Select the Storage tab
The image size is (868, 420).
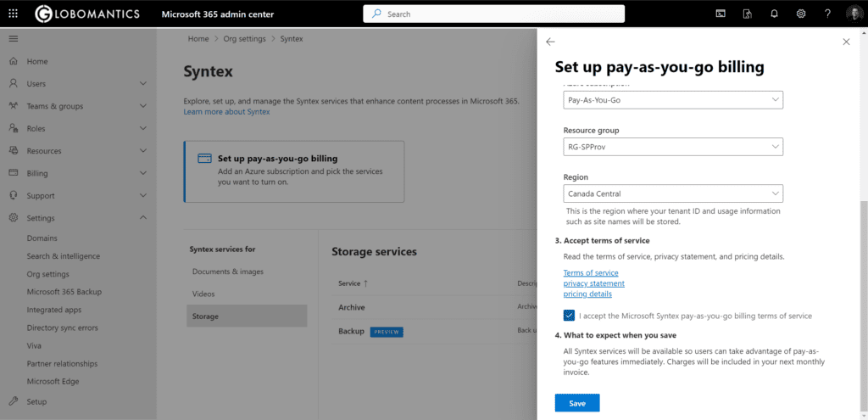(x=247, y=316)
